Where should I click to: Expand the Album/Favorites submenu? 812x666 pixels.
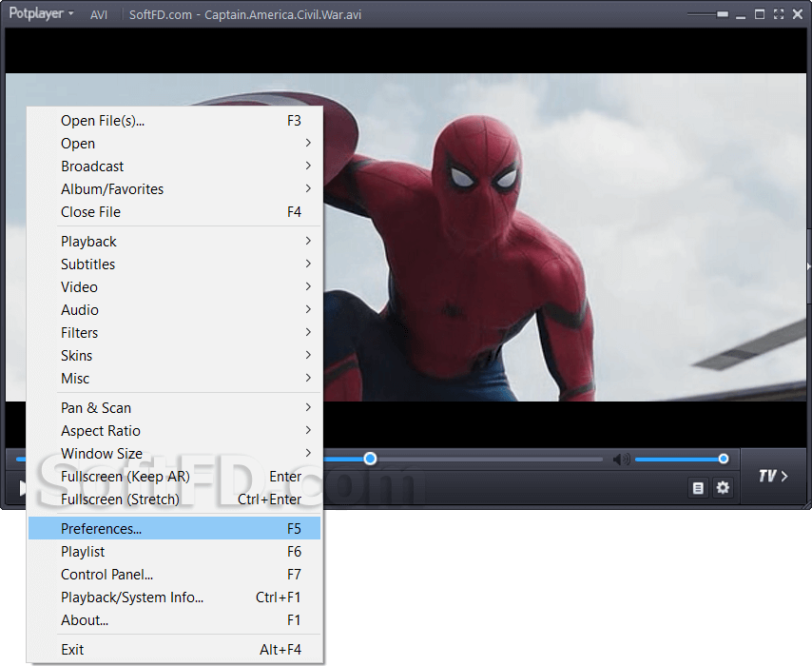175,189
